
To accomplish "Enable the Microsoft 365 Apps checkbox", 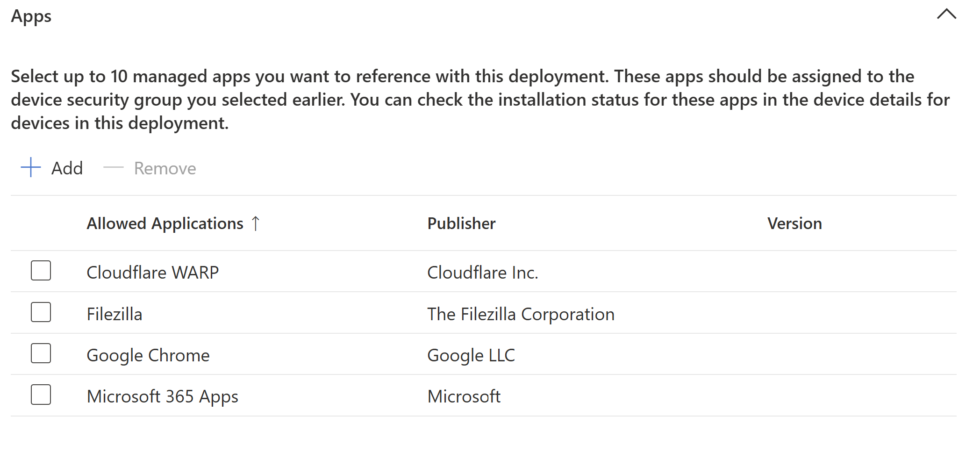I will point(41,395).
